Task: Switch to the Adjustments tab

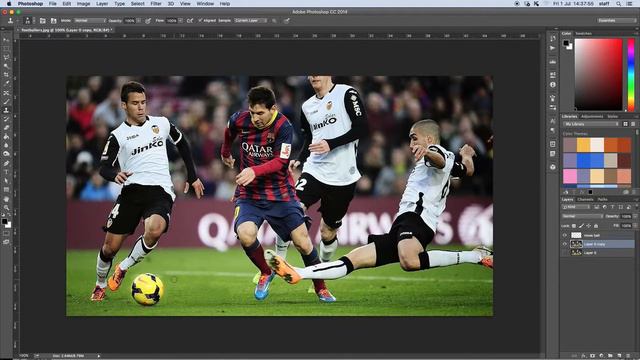Action: click(592, 116)
